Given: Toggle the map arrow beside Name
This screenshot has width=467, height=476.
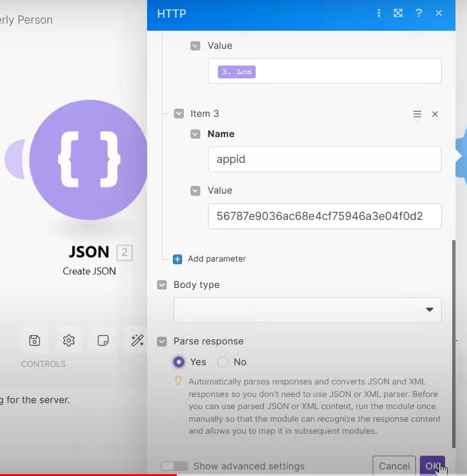Looking at the screenshot, I should click(195, 134).
